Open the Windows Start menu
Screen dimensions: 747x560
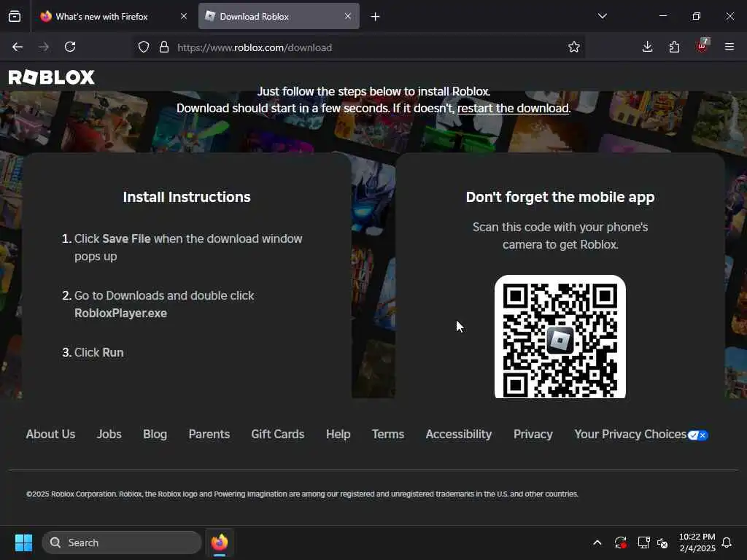[x=23, y=542]
